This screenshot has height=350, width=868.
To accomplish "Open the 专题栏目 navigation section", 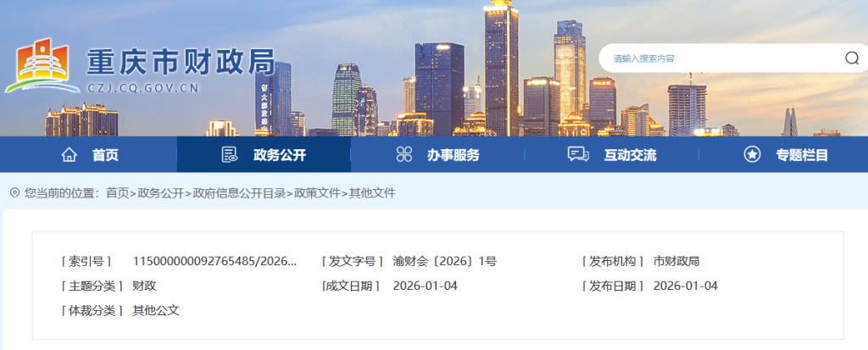I will pyautogui.click(x=802, y=155).
